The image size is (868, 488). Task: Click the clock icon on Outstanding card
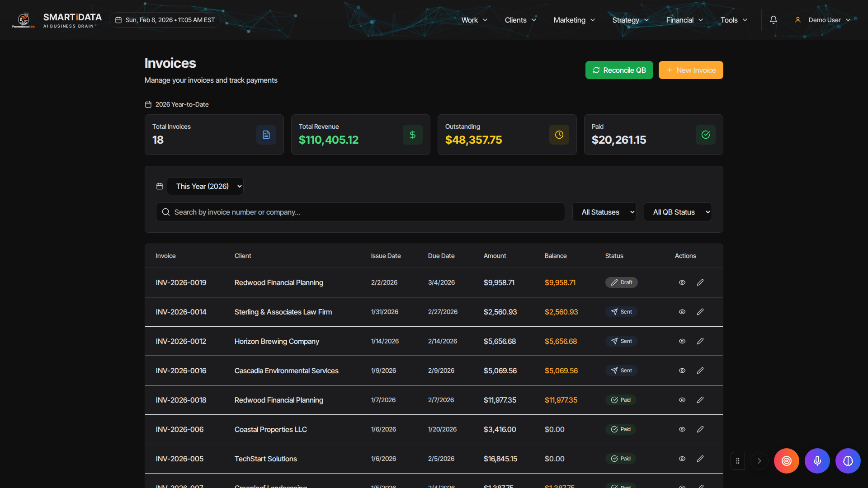559,134
